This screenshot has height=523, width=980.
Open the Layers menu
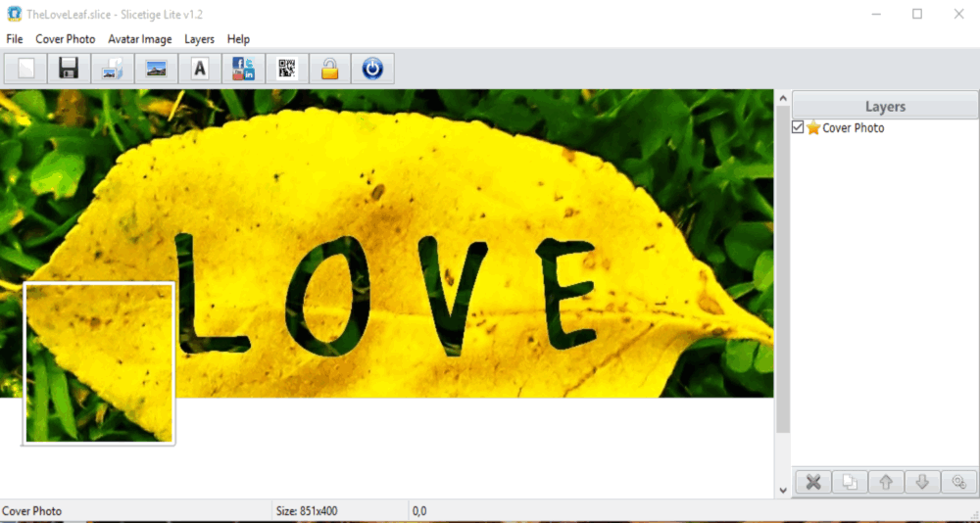[199, 39]
